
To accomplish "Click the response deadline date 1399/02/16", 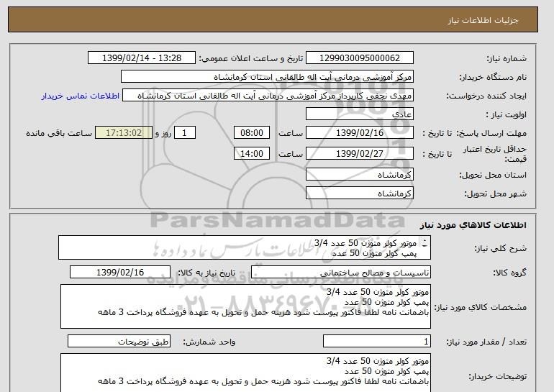I will point(360,133).
